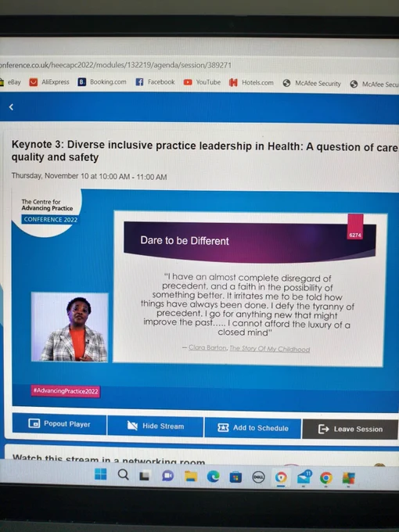This screenshot has height=532, width=399.
Task: Click the Hide Stream button
Action: [156, 426]
